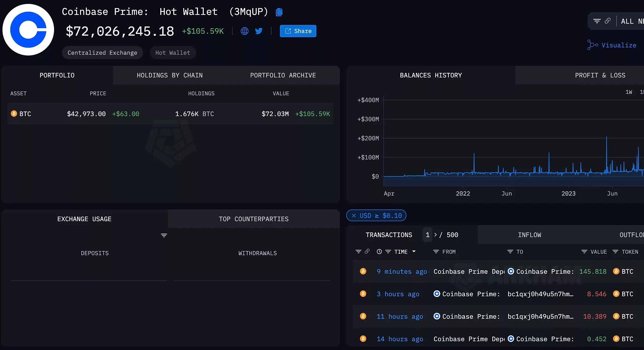Screen dimensions: 644x350
Task: Switch to Top Counterparties tab
Action: click(x=254, y=219)
